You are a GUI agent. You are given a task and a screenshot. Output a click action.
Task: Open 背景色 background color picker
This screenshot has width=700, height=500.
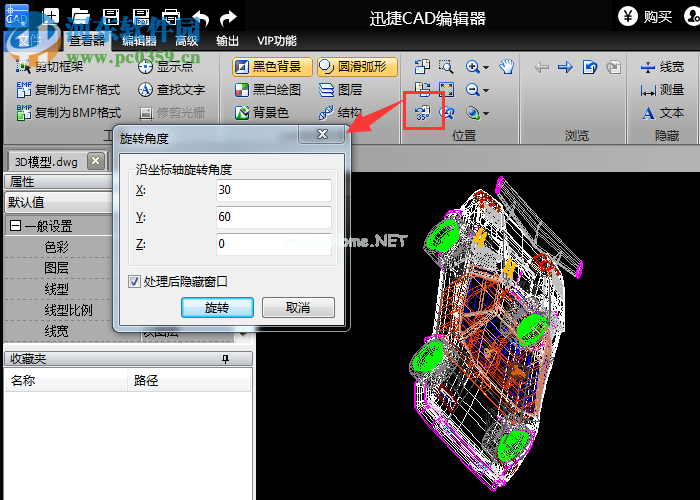[x=262, y=113]
